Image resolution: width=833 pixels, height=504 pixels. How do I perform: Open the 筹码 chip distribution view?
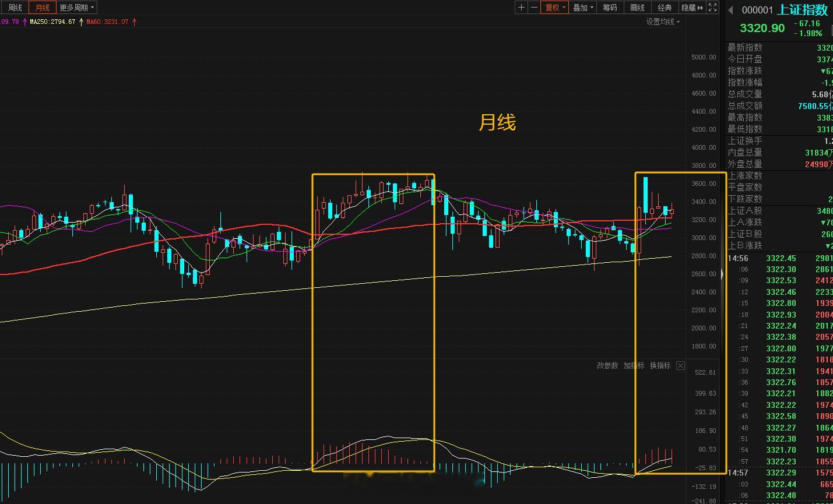tap(610, 8)
